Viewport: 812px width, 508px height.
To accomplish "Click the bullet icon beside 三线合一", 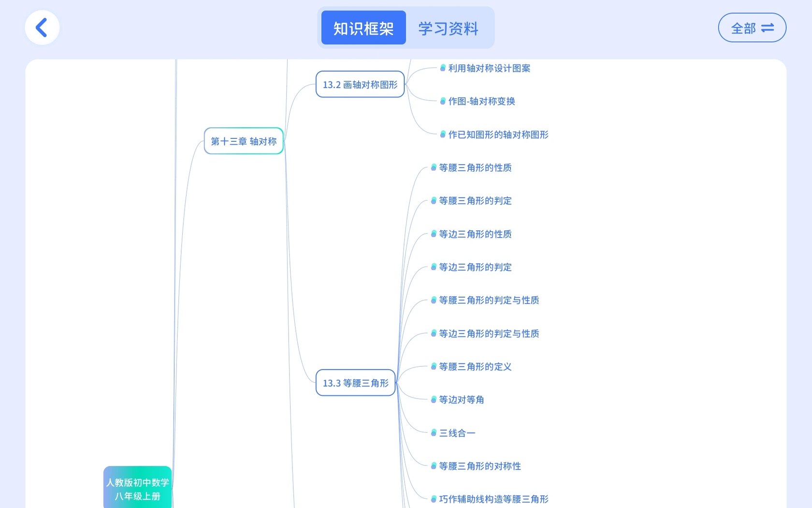I will 434,433.
